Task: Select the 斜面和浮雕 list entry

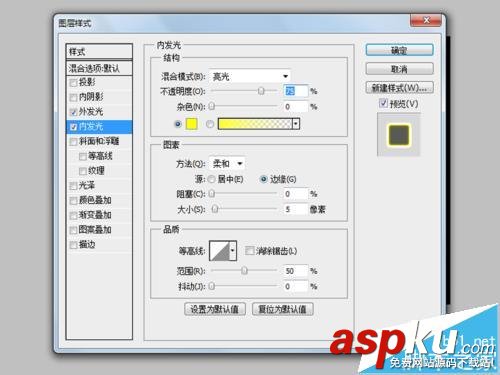Action: point(99,141)
